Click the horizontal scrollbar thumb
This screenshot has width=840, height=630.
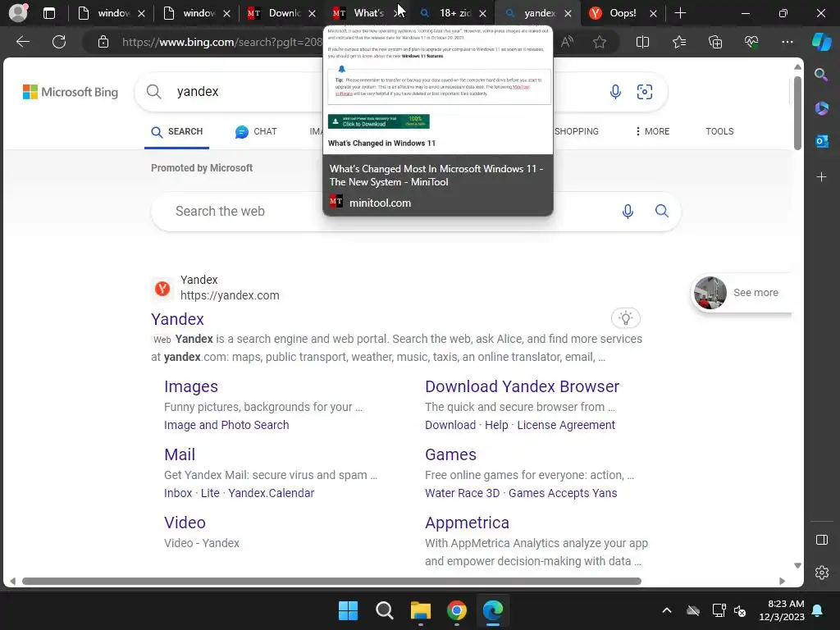(331, 582)
